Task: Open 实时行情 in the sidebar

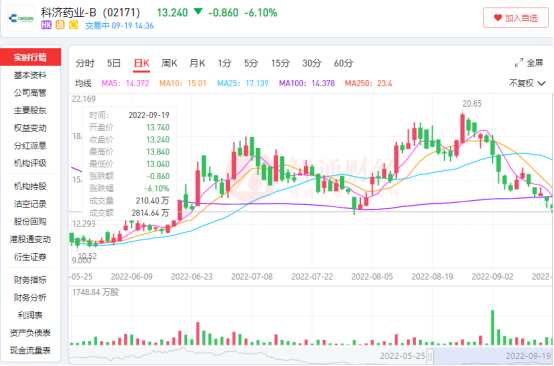Action: click(x=30, y=57)
